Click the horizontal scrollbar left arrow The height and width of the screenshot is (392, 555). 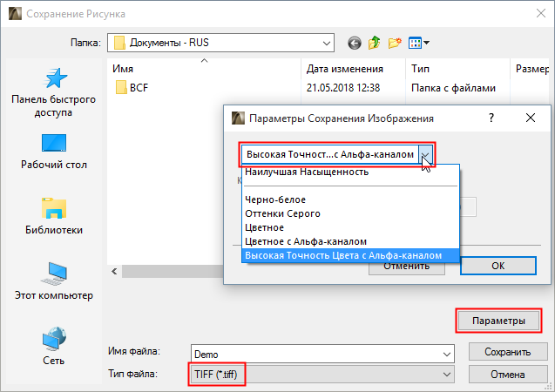(114, 272)
